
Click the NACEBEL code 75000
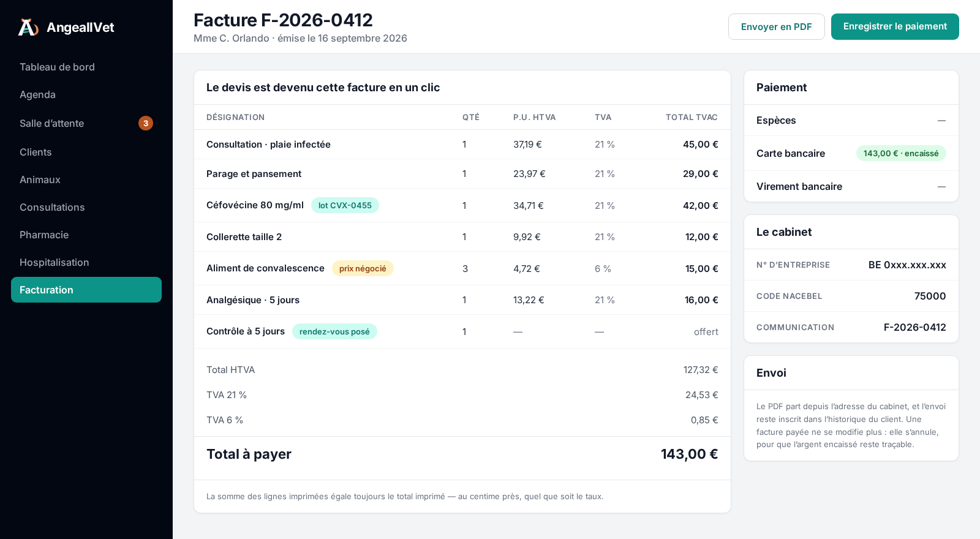(x=930, y=296)
